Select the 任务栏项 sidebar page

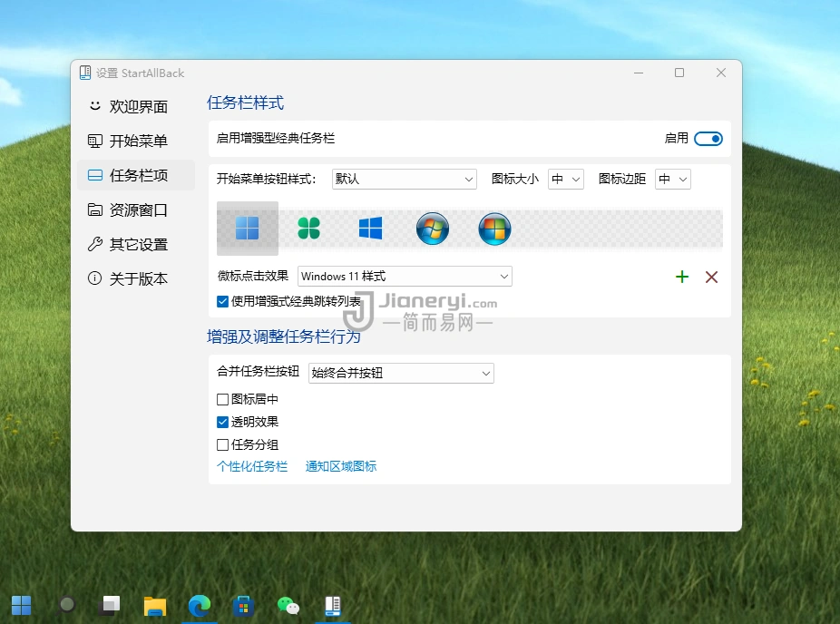[x=136, y=175]
